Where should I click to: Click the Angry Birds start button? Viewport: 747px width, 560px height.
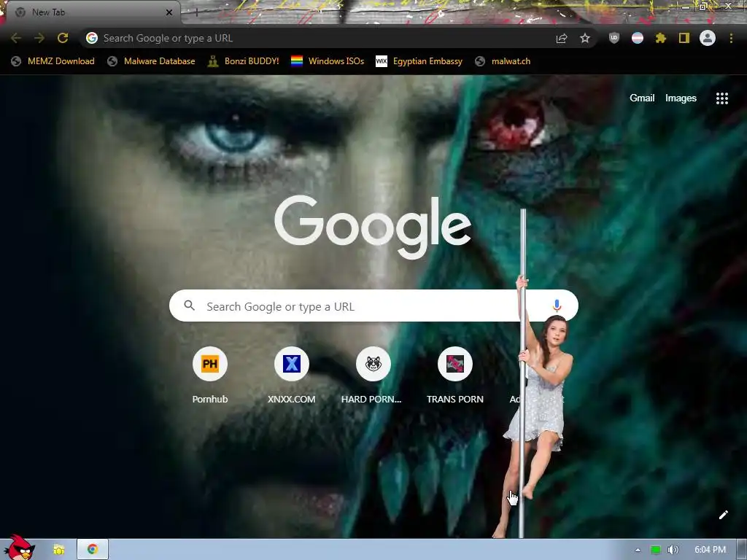click(19, 548)
